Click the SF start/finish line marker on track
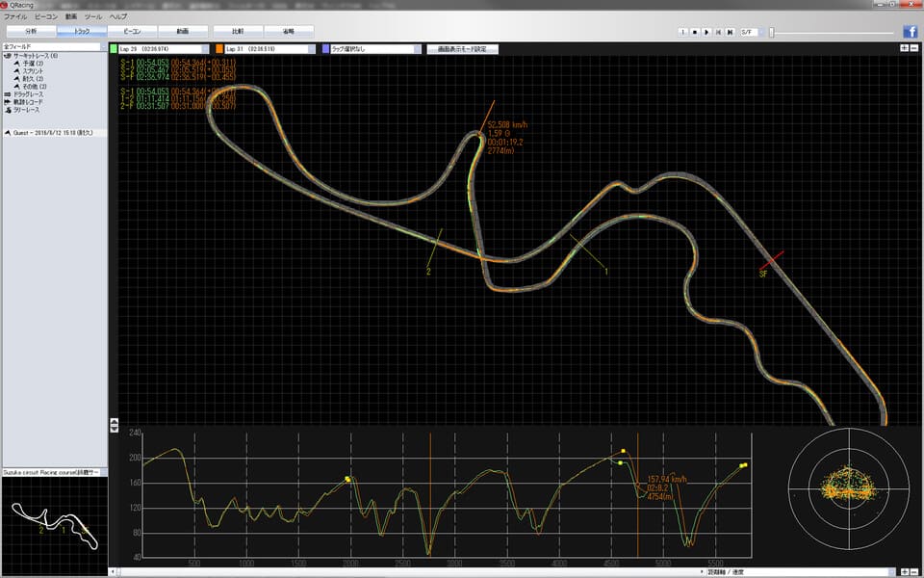Image resolution: width=924 pixels, height=578 pixels. pyautogui.click(x=771, y=261)
